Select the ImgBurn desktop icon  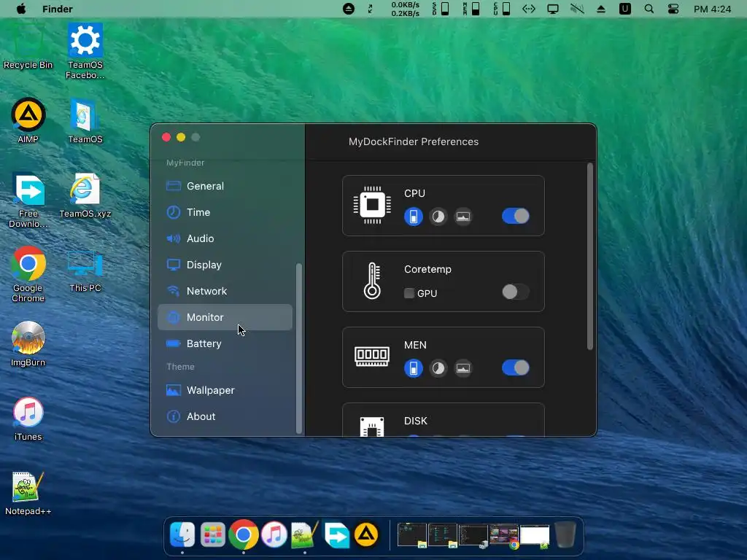pyautogui.click(x=28, y=344)
